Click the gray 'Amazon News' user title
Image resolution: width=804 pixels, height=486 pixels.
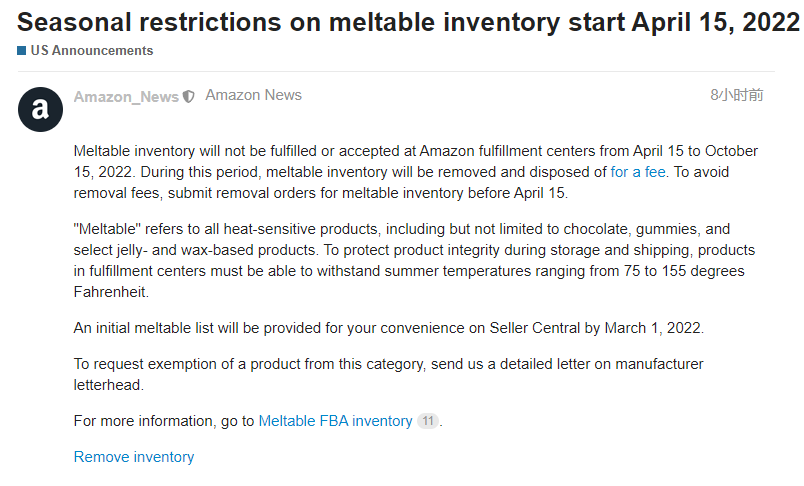[253, 95]
